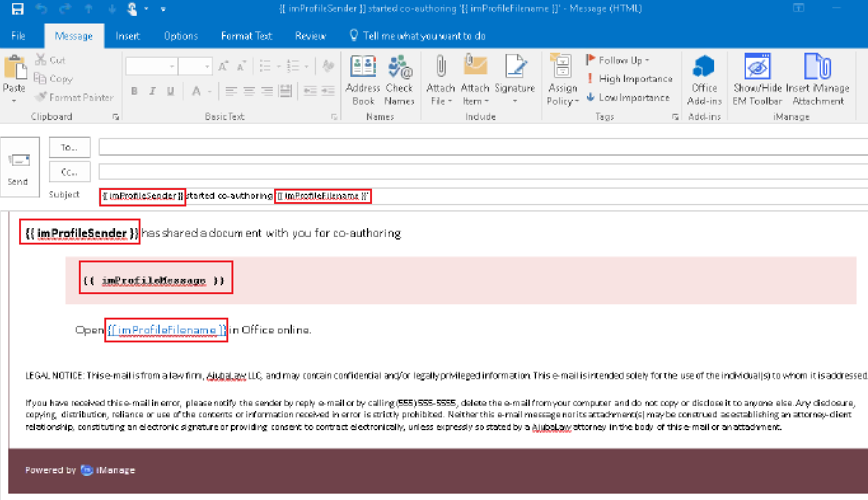Click the imProfileFilename hyperlink in body
The width and height of the screenshot is (868, 500).
167,330
